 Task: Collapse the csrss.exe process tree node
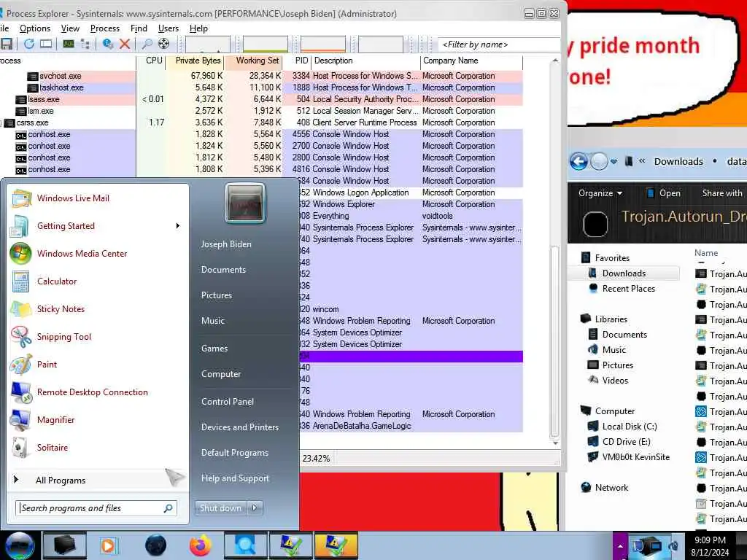click(1, 123)
